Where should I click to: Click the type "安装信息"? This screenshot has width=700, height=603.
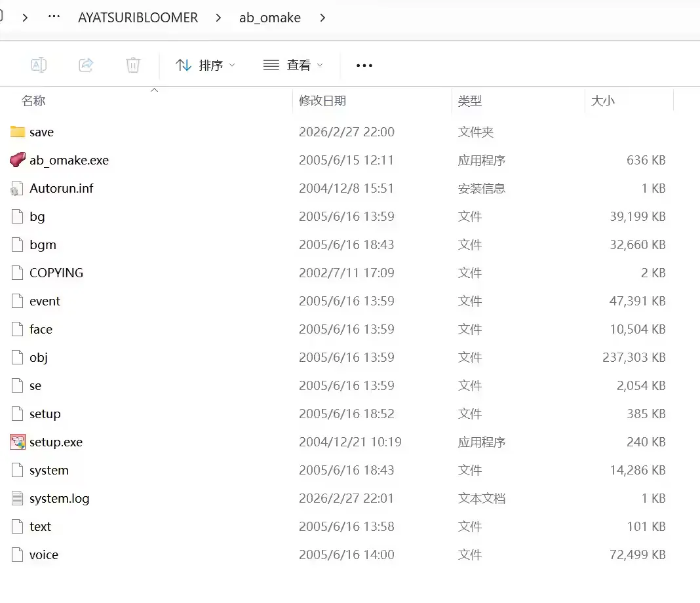(x=481, y=188)
